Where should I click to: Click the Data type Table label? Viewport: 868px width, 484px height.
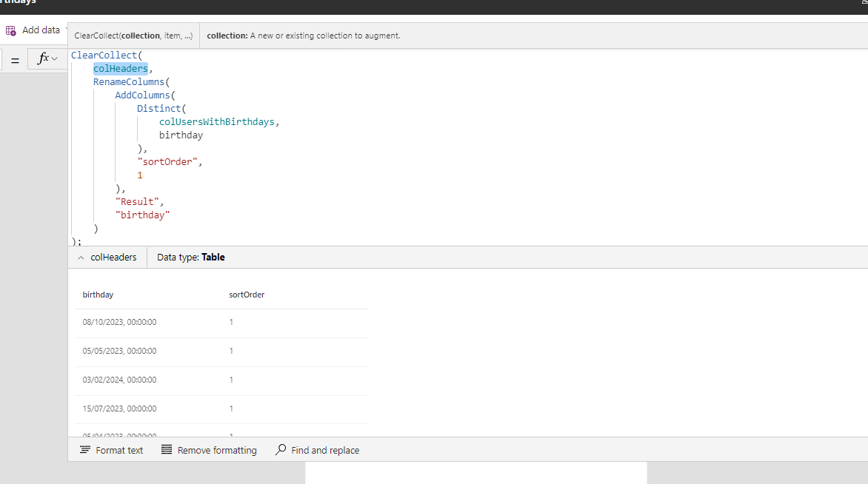tap(191, 258)
